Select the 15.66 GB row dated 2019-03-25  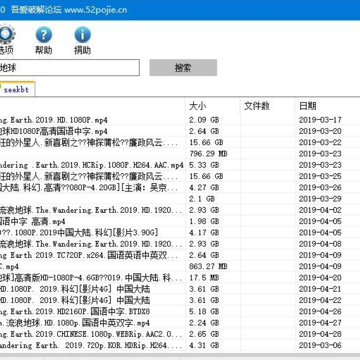click(x=180, y=176)
